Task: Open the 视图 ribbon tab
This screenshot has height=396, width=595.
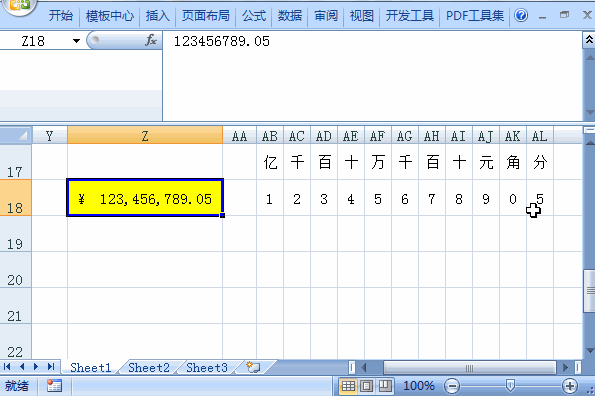Action: pyautogui.click(x=362, y=16)
